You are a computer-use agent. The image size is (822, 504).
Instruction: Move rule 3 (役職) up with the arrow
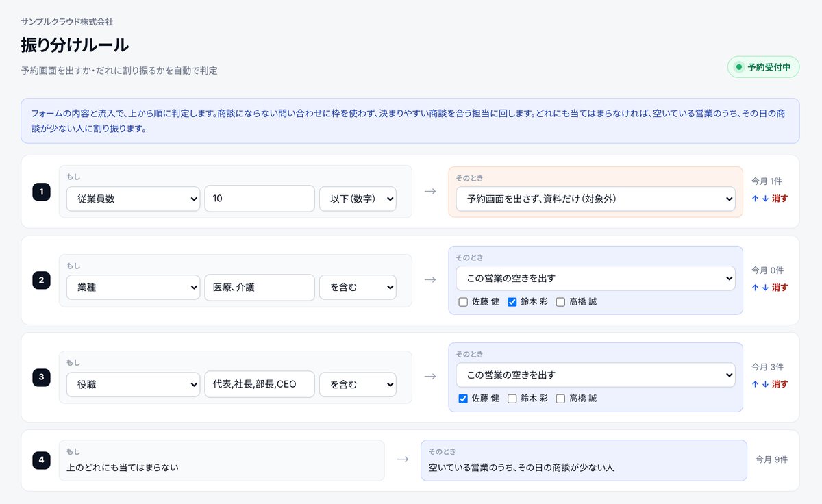pos(755,383)
